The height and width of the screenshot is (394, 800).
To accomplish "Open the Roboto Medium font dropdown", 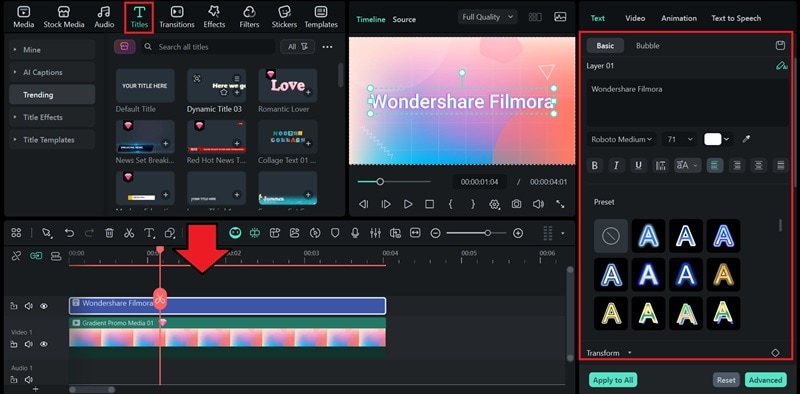I will pyautogui.click(x=621, y=139).
